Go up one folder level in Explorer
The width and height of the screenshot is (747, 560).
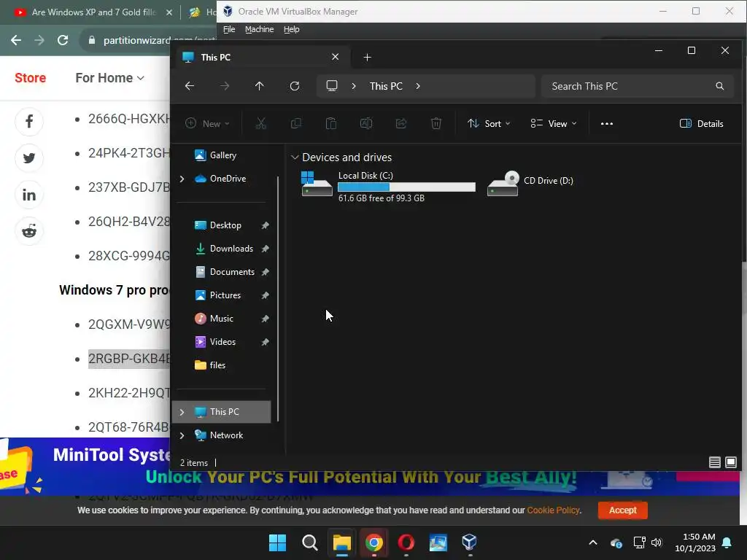tap(259, 86)
